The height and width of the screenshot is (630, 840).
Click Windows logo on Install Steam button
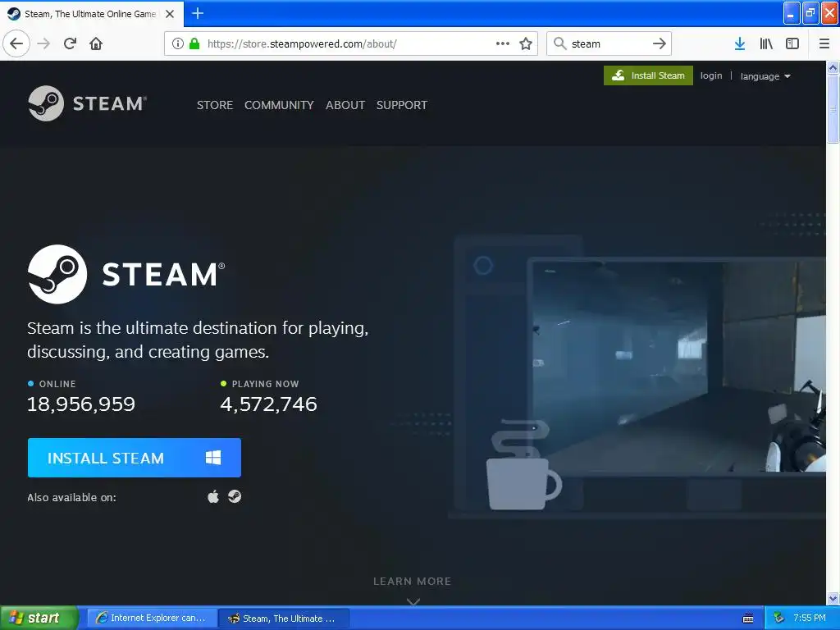[x=213, y=458]
